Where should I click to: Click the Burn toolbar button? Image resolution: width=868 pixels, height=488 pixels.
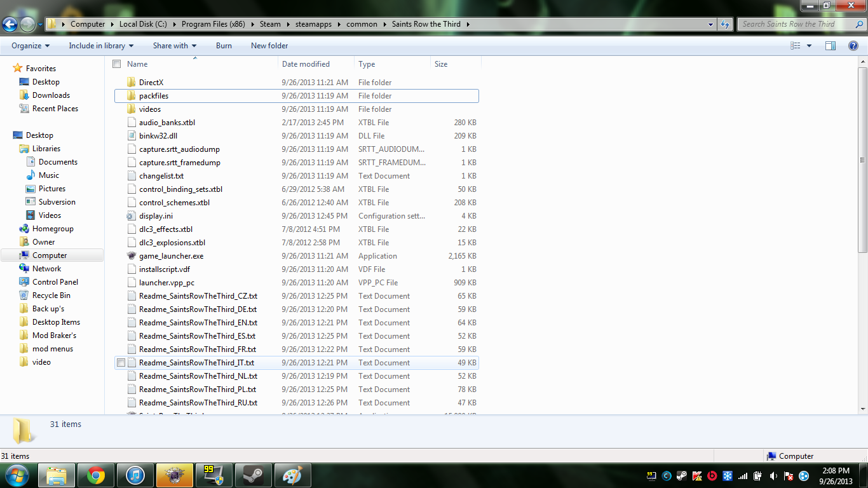[224, 46]
